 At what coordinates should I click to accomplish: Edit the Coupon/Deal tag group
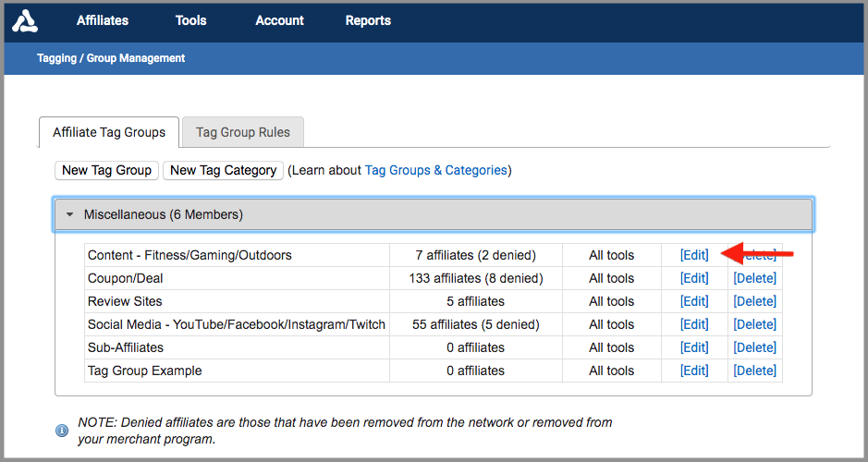pos(694,278)
